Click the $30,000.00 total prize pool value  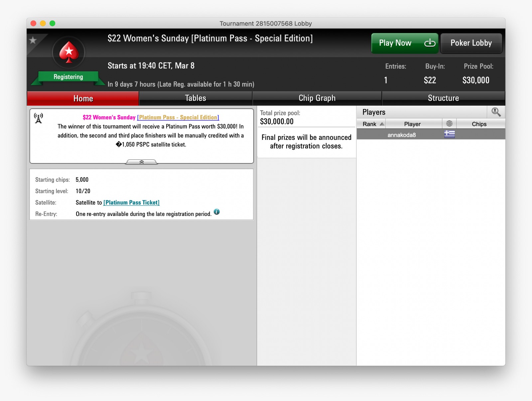[277, 122]
